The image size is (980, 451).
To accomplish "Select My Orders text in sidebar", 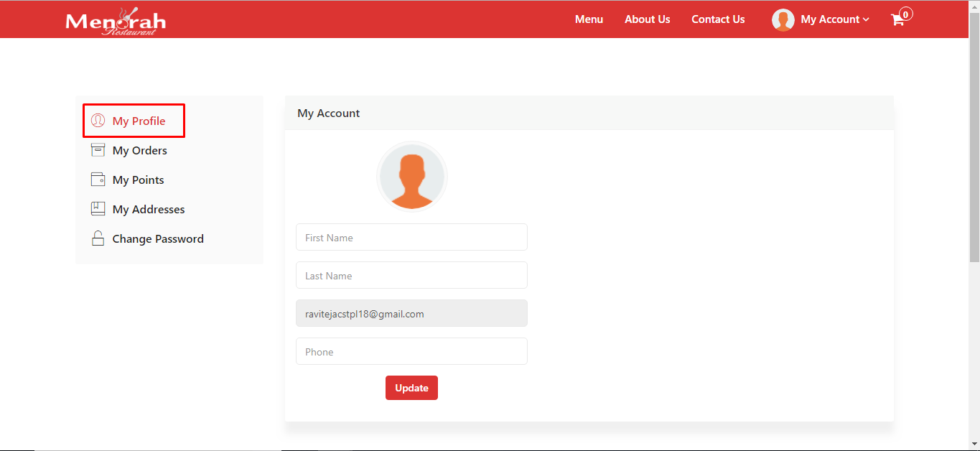I will click(x=140, y=150).
